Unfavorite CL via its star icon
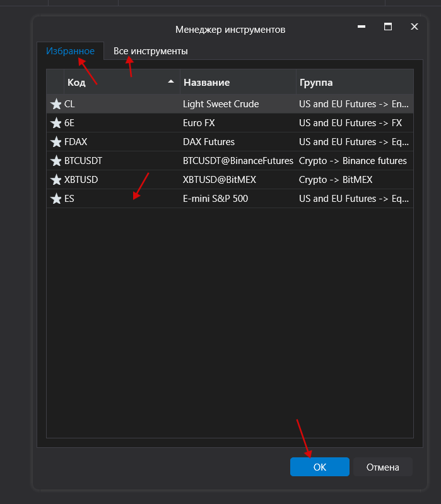This screenshot has height=504, width=441. pos(56,104)
